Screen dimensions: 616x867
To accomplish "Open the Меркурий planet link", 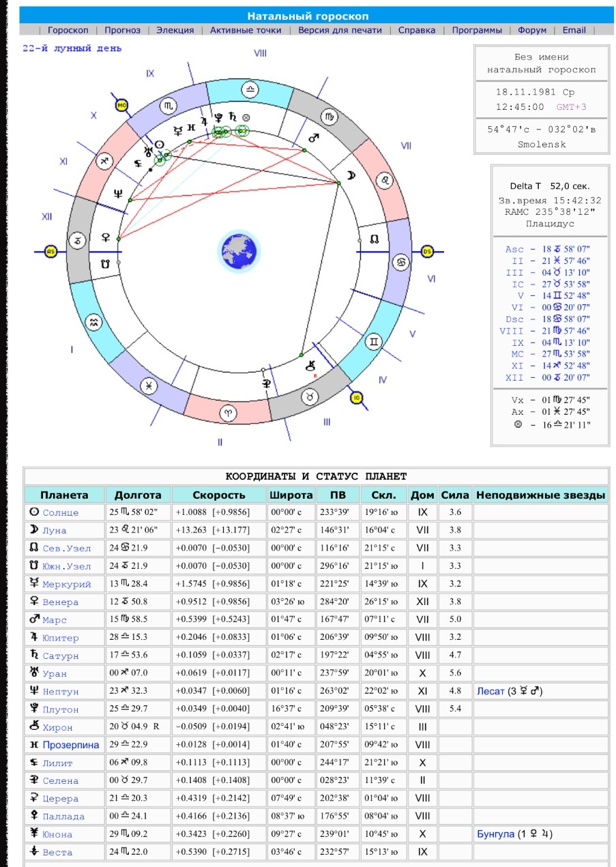I will click(67, 585).
